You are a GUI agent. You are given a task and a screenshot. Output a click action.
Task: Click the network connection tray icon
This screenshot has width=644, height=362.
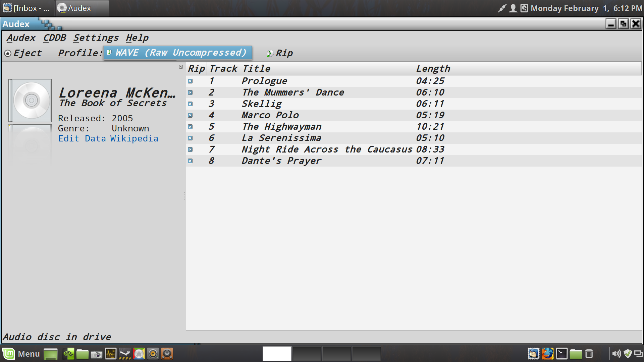[x=638, y=354]
